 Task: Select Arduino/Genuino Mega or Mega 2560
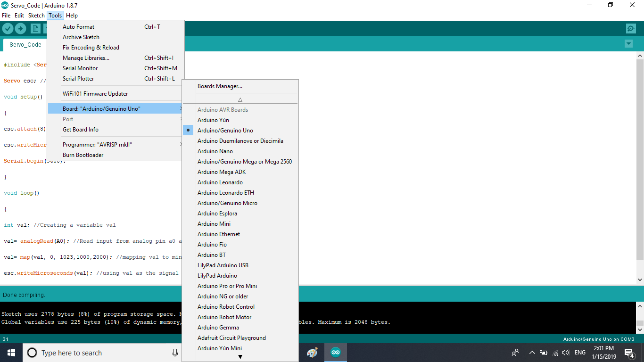[x=240, y=162]
